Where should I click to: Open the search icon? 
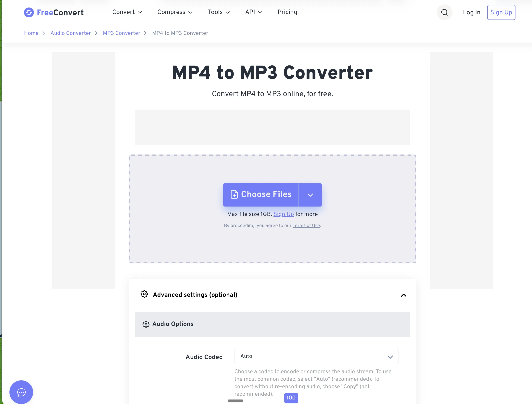[444, 12]
